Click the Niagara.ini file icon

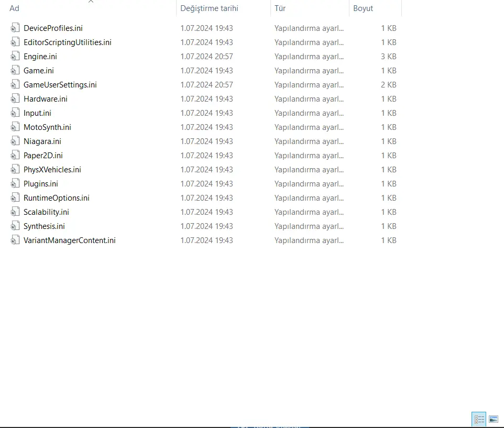click(x=15, y=141)
